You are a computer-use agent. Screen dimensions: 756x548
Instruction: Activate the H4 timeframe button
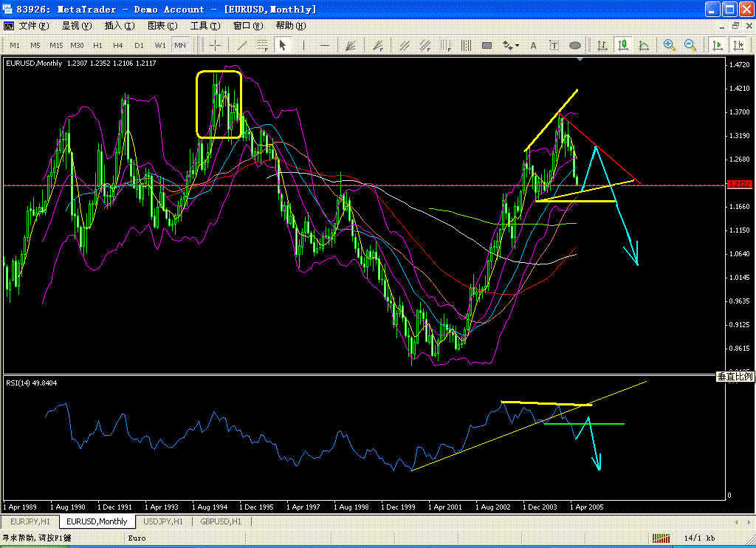pyautogui.click(x=117, y=45)
